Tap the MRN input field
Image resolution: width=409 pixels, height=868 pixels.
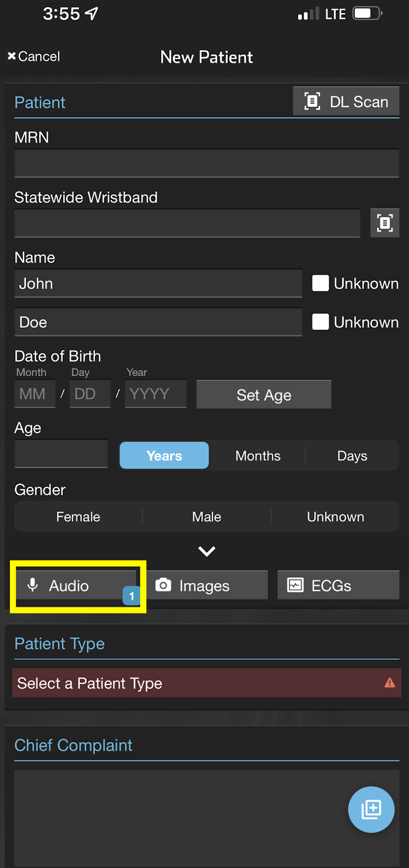206,163
